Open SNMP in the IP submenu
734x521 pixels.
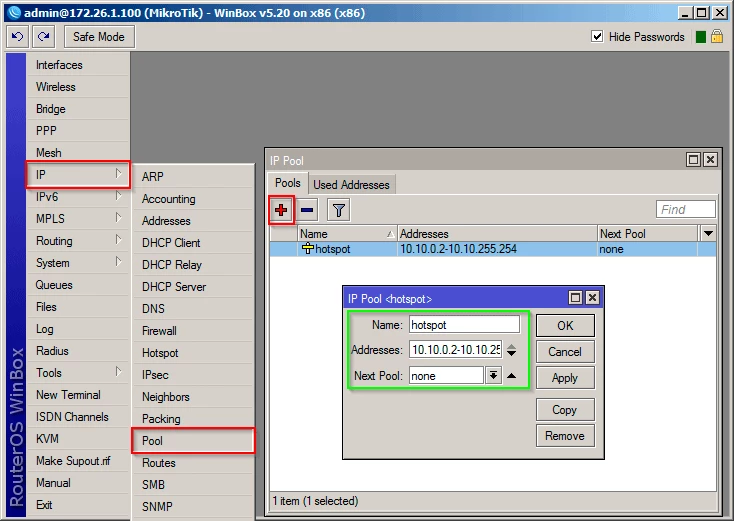[193, 506]
